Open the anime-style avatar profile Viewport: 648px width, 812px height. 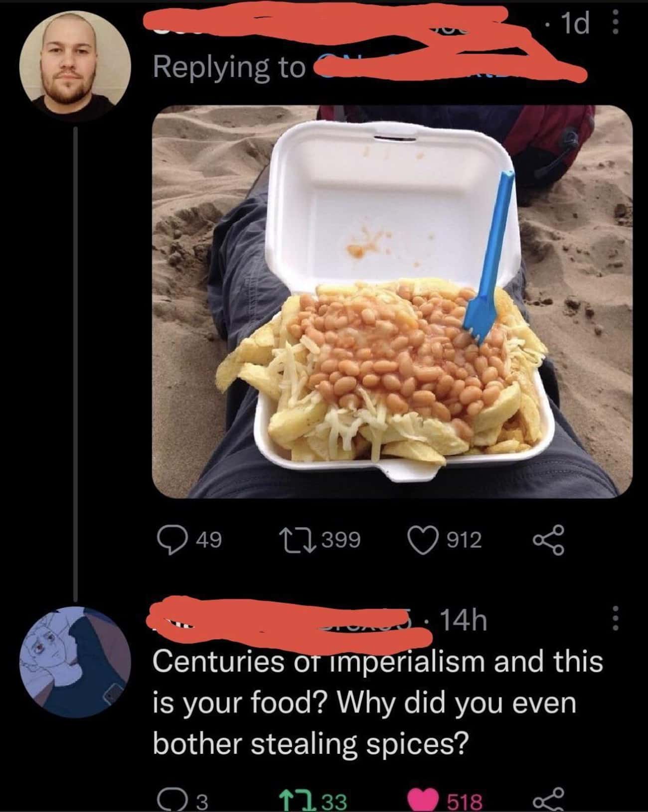(75, 662)
